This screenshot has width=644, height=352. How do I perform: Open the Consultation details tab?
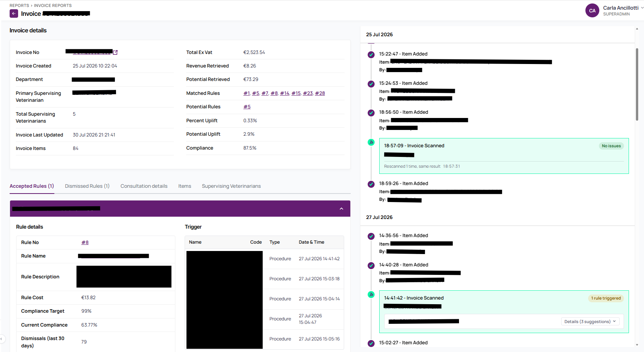click(x=144, y=186)
